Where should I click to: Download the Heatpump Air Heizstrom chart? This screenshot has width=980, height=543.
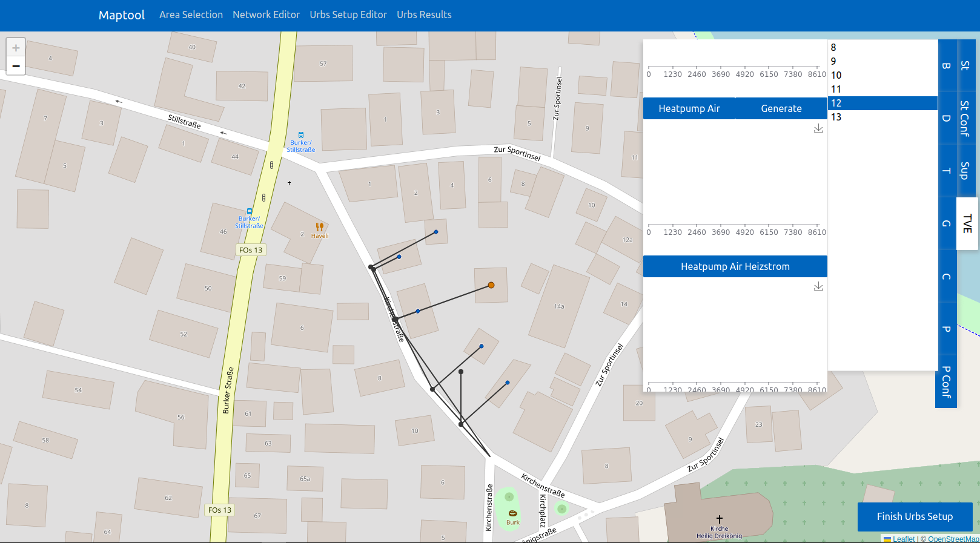tap(818, 286)
